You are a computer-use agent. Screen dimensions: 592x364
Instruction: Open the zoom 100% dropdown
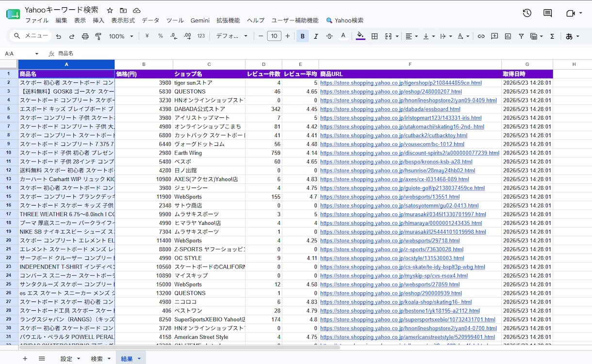tap(121, 36)
